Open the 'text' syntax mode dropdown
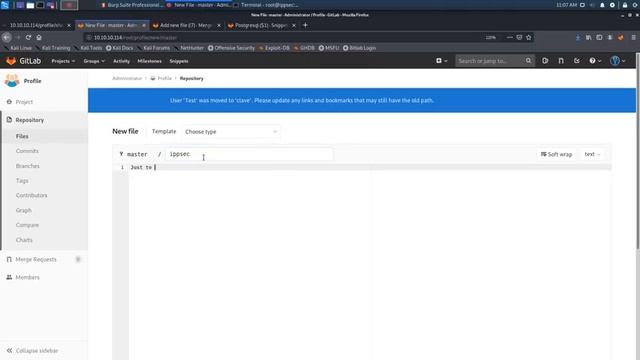Viewport: 640px width, 360px height. click(592, 154)
